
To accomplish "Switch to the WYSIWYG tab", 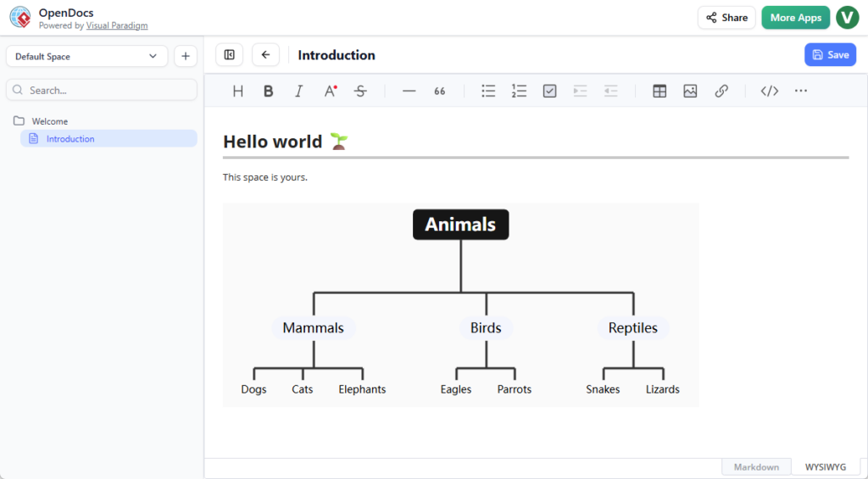I will [825, 467].
